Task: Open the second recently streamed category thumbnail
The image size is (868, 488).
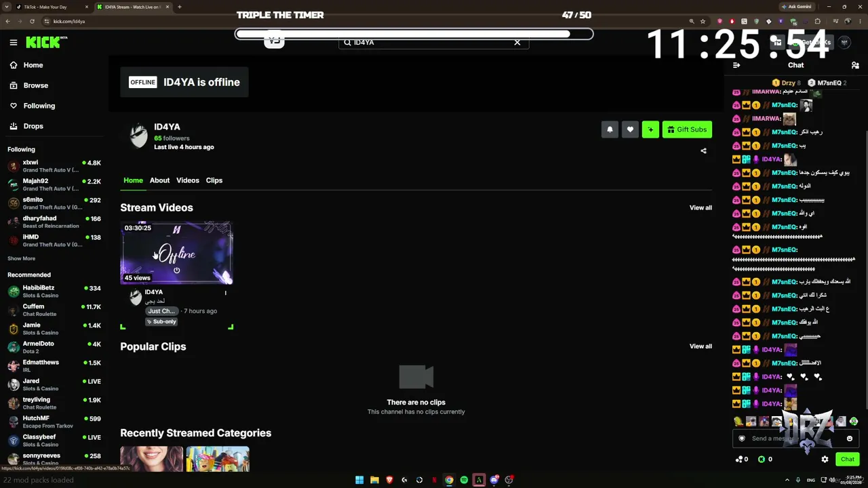Action: (218, 459)
